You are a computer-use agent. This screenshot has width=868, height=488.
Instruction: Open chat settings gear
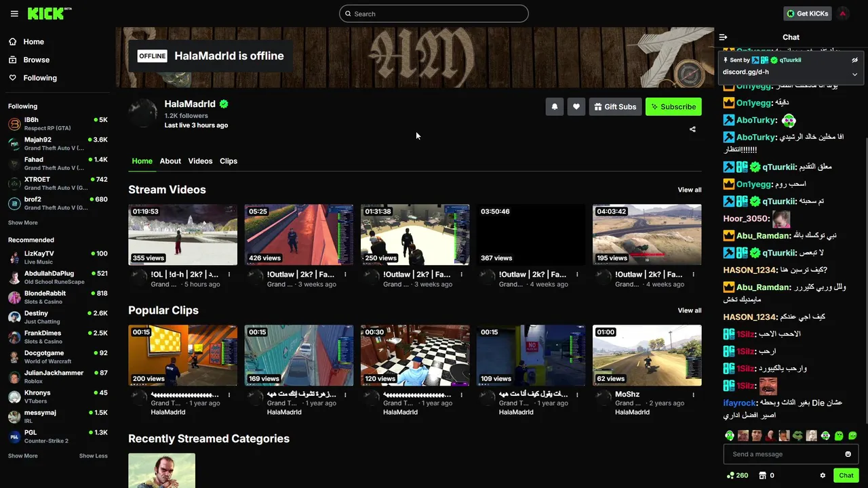823,476
